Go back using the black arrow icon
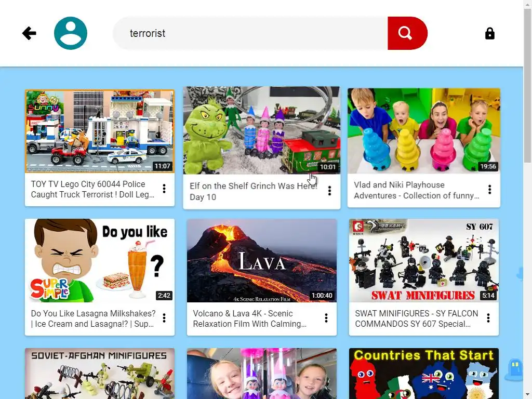The height and width of the screenshot is (399, 532). tap(29, 33)
